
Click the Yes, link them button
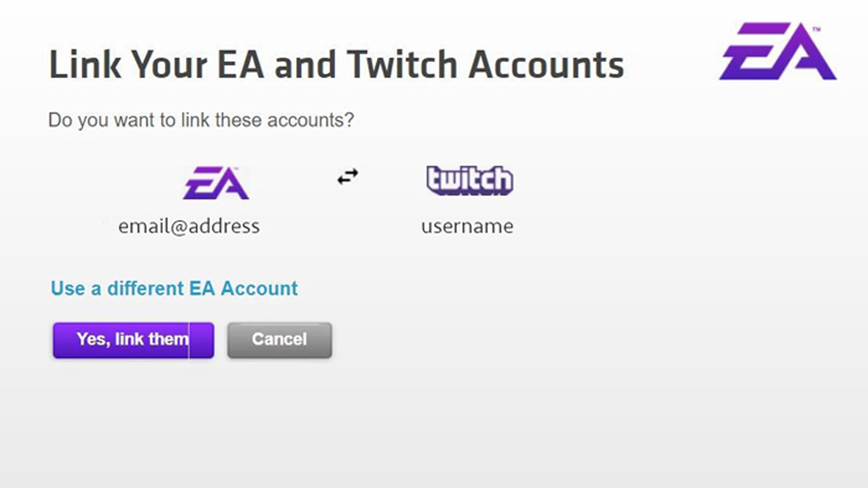click(132, 340)
